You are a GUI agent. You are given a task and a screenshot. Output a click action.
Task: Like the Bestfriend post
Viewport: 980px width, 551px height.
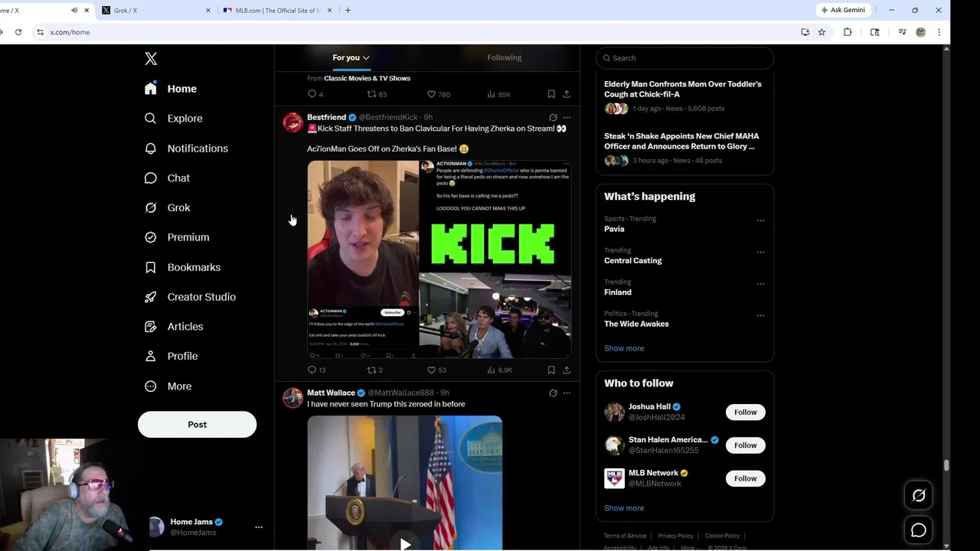[x=436, y=370]
